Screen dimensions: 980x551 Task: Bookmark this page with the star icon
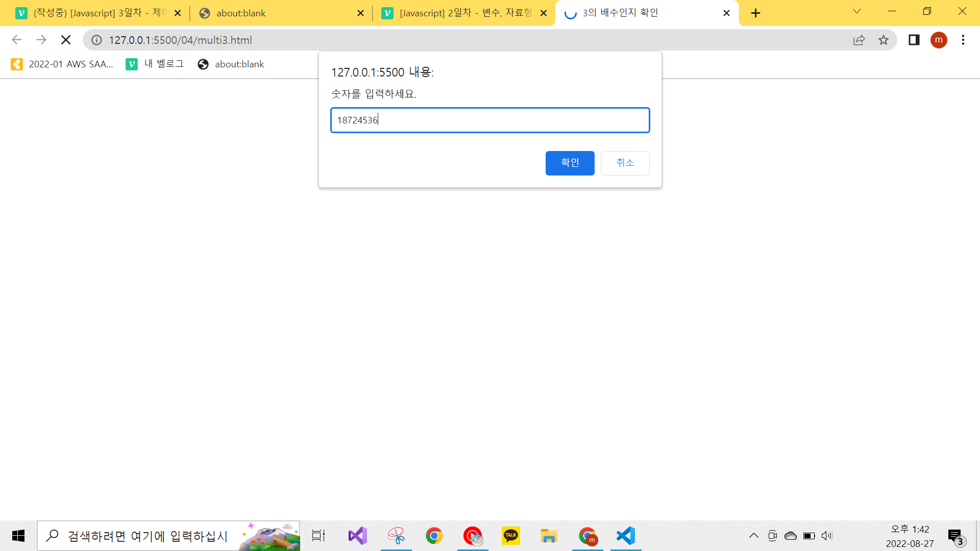pyautogui.click(x=884, y=40)
